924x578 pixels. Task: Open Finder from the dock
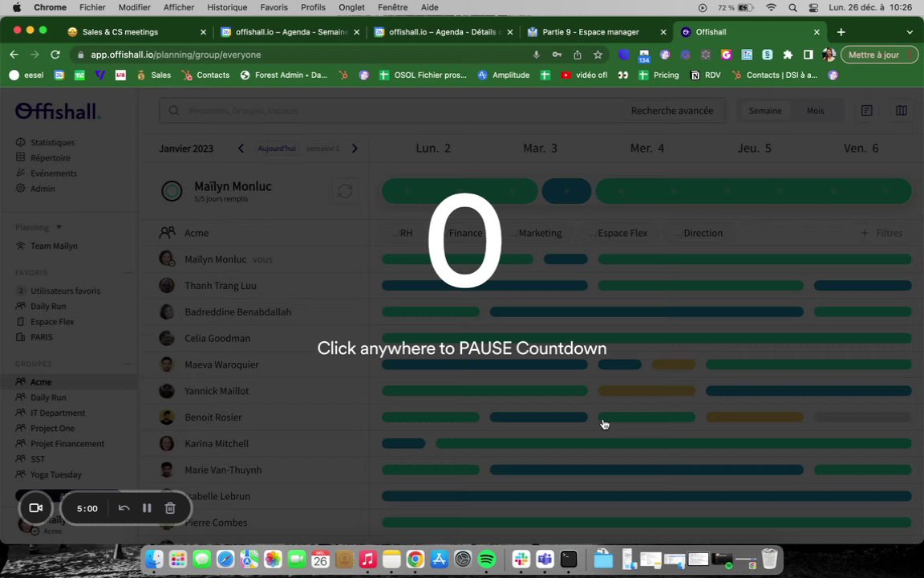click(x=154, y=559)
